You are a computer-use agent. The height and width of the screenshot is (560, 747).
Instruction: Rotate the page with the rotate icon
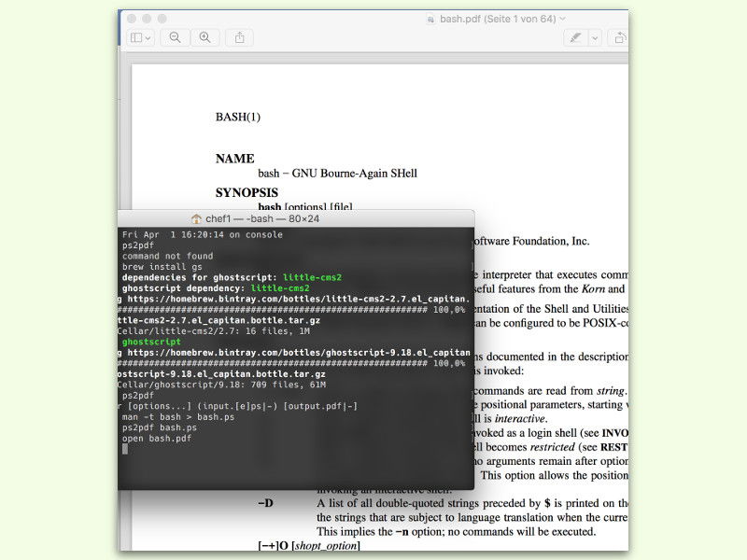(x=619, y=37)
